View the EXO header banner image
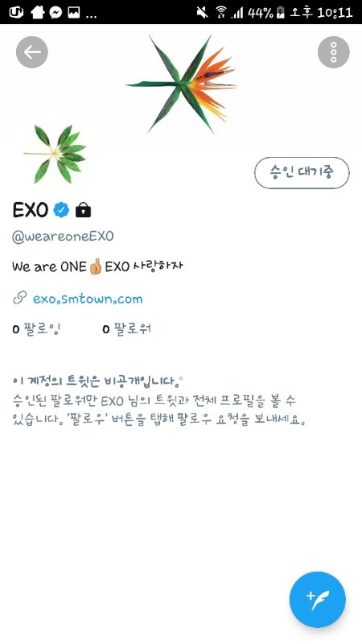Viewport: 362px width, 644px height. pos(181,85)
